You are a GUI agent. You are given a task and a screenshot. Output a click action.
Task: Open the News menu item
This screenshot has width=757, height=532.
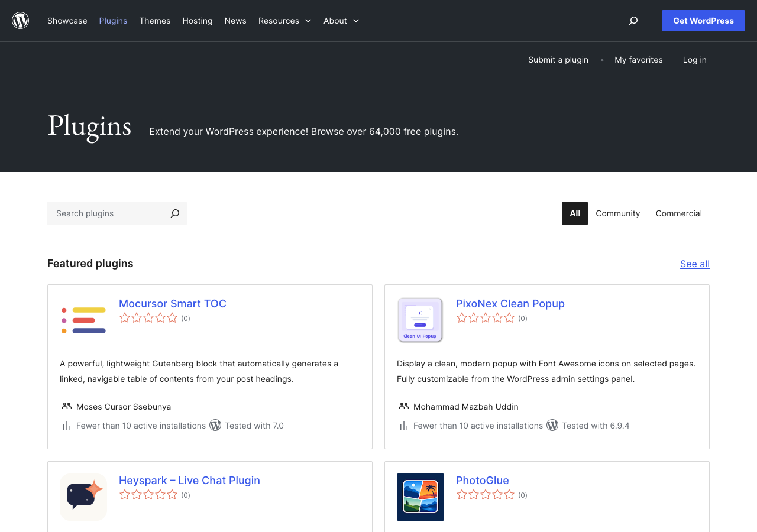[x=235, y=21]
